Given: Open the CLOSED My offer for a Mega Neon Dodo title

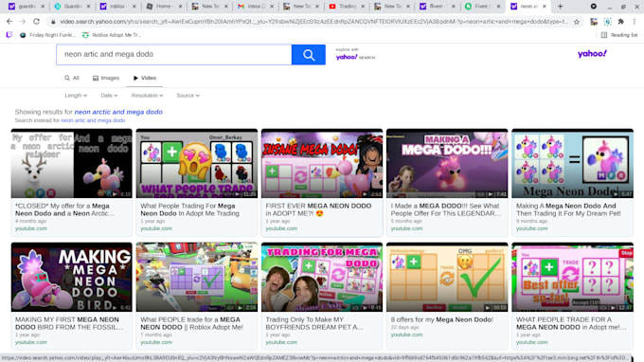Looking at the screenshot, I should point(65,209).
